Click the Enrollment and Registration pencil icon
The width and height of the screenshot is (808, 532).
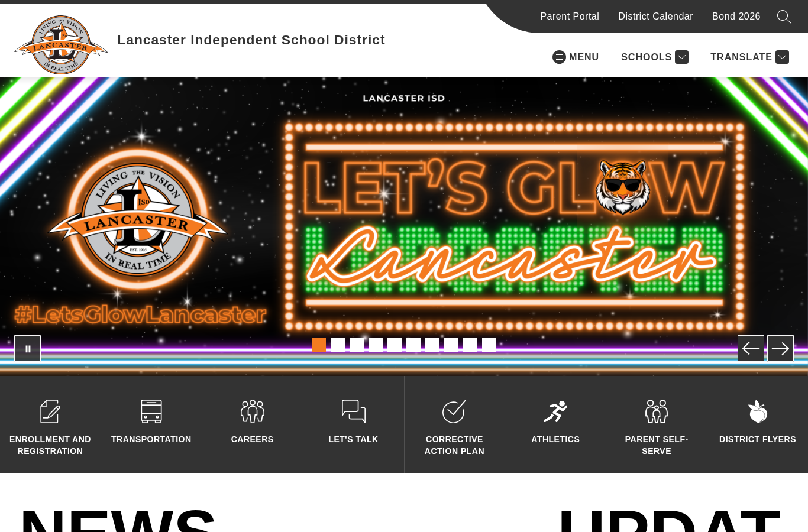tap(50, 411)
